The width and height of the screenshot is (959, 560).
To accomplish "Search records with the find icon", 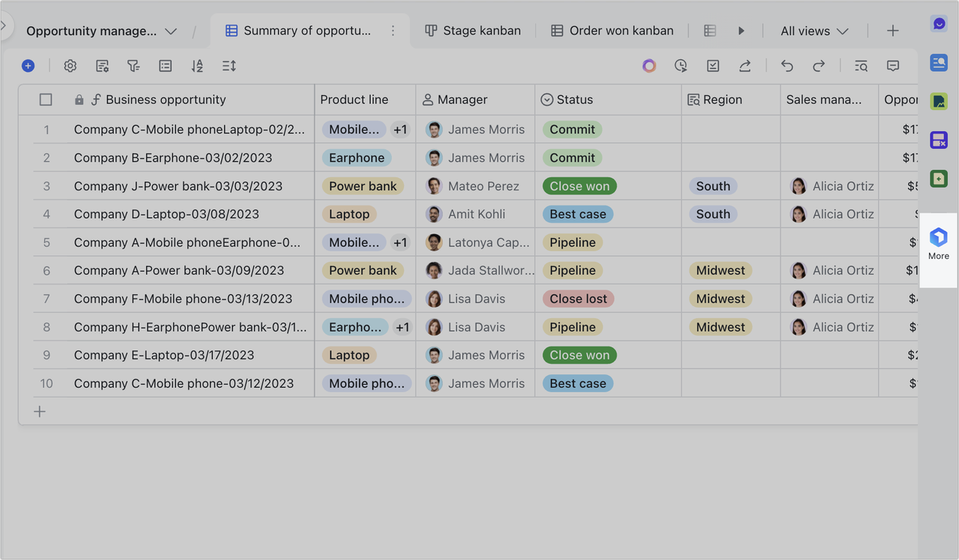I will (x=861, y=66).
